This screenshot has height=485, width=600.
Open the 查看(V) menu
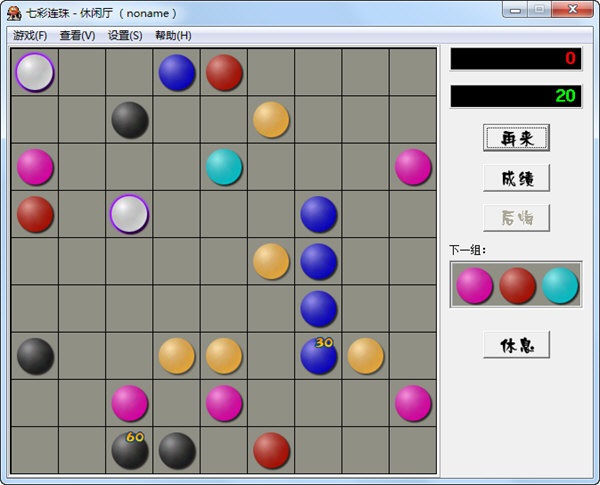click(77, 35)
